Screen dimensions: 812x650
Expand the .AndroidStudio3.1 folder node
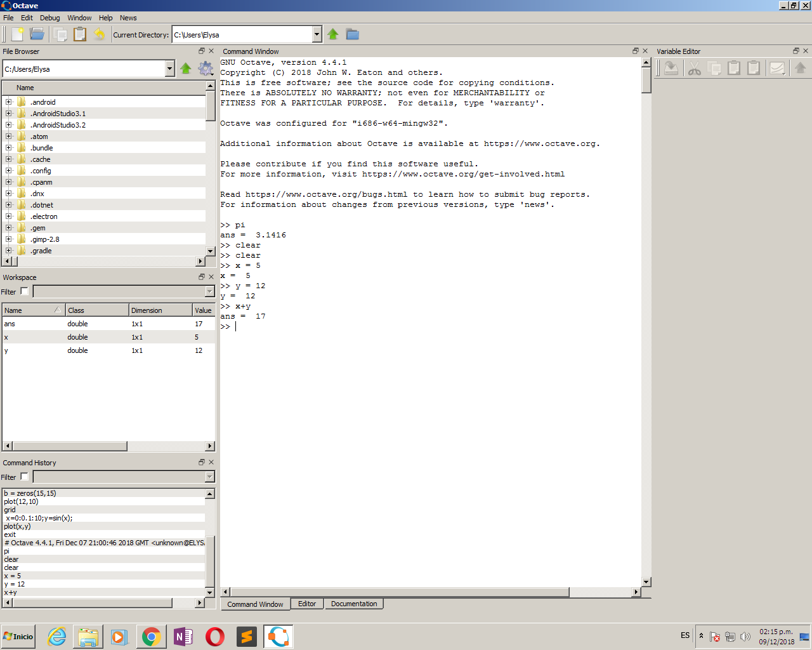[9, 114]
